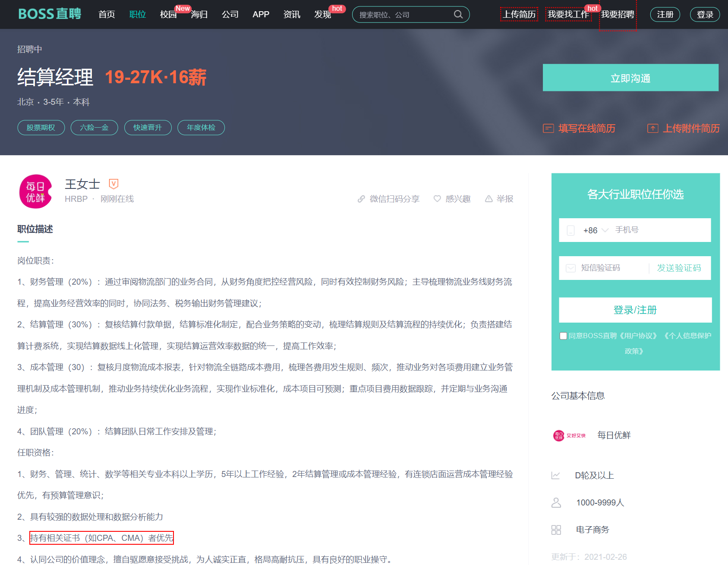The width and height of the screenshot is (728, 565).
Task: Click the 注册 button
Action: (665, 15)
